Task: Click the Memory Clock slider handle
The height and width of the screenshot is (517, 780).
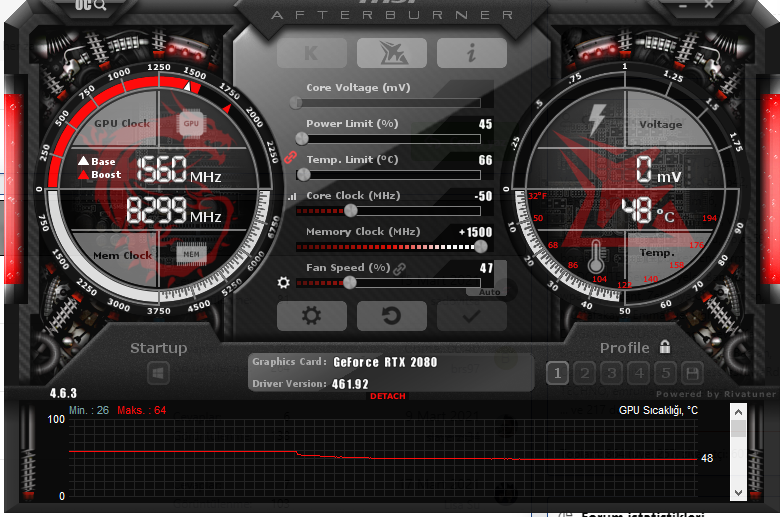Action: pos(481,246)
